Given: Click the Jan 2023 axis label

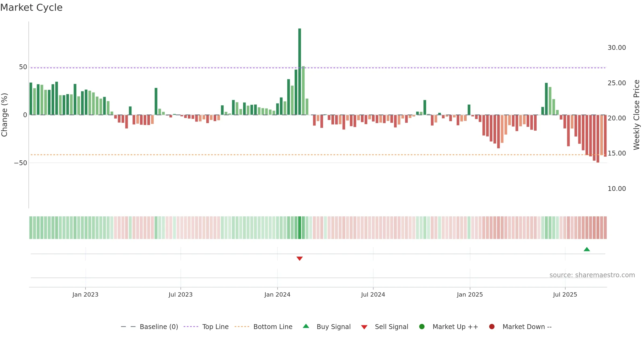Looking at the screenshot, I should pyautogui.click(x=85, y=294).
